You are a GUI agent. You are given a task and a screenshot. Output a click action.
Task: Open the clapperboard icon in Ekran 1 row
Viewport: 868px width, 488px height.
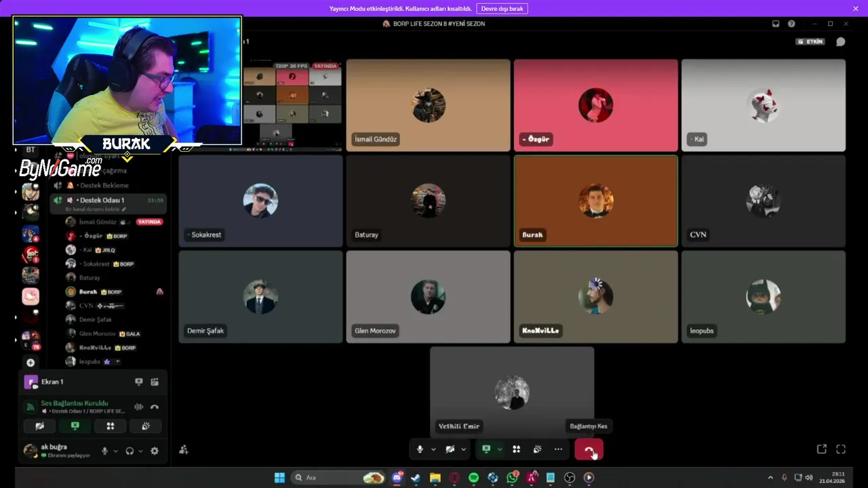point(155,382)
